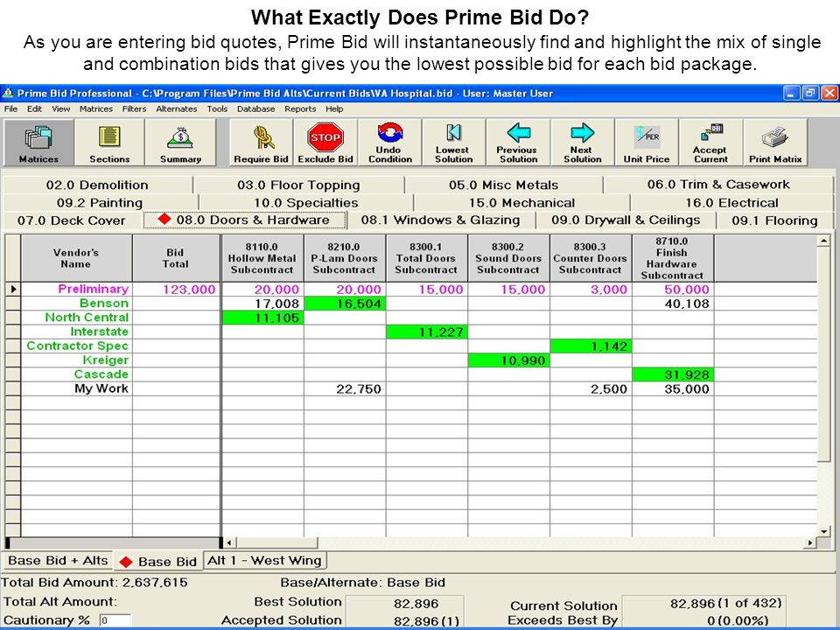The image size is (840, 630).
Task: Switch to the 06.0 Trim & Casework tab
Action: click(717, 185)
